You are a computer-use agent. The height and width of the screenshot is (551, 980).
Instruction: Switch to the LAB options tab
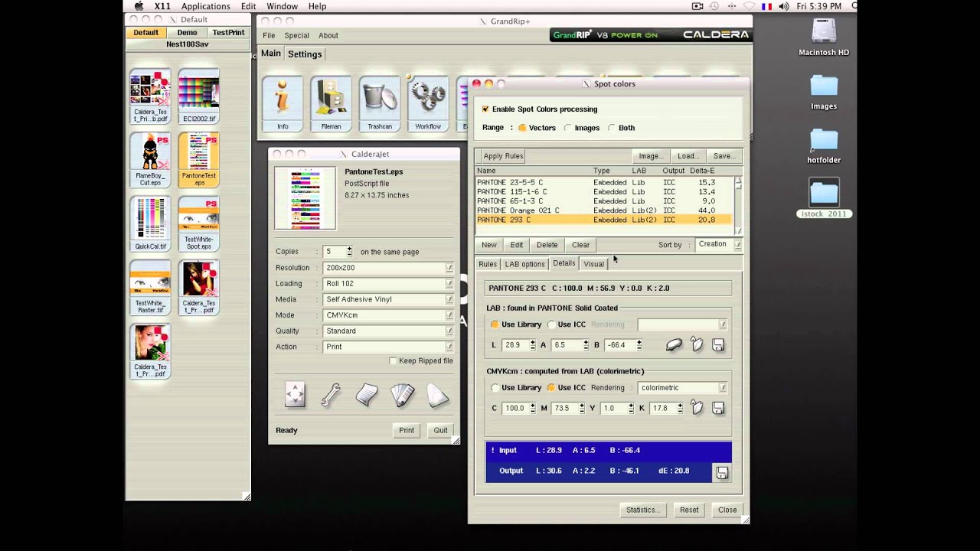[x=524, y=264]
